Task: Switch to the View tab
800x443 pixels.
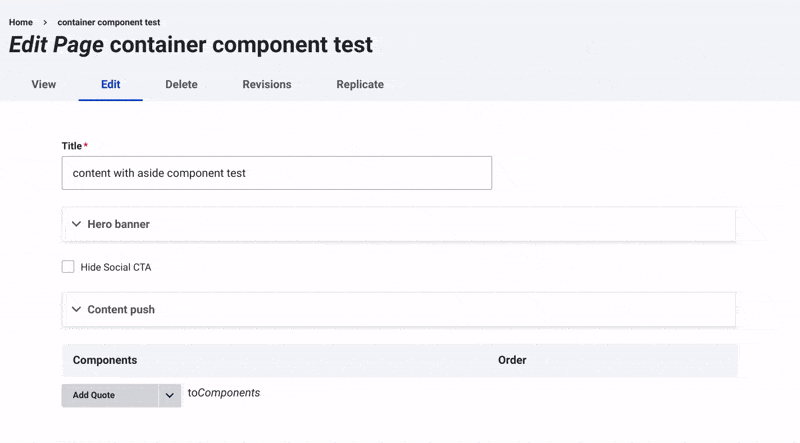Action: 44,84
